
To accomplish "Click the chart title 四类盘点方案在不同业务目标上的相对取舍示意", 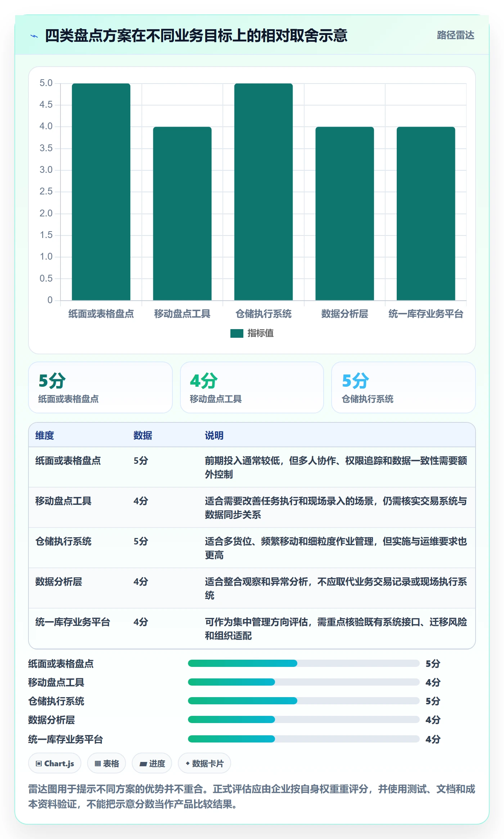I will (x=196, y=36).
